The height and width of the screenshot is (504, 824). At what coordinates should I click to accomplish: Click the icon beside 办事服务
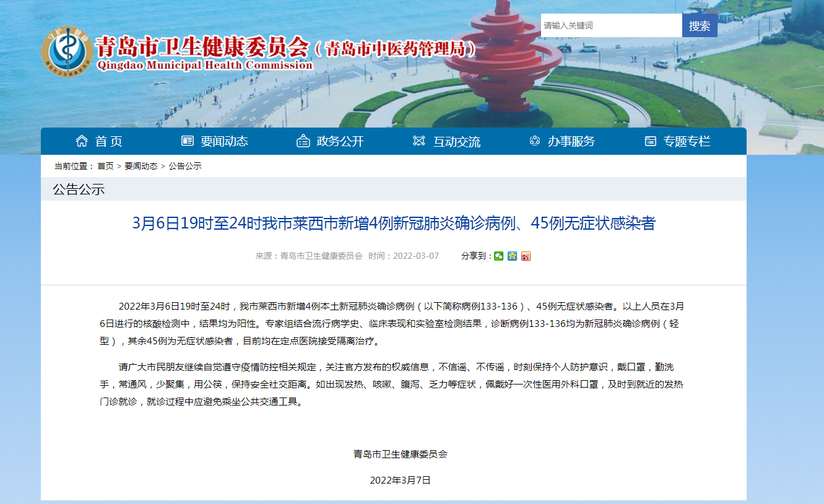coord(535,141)
